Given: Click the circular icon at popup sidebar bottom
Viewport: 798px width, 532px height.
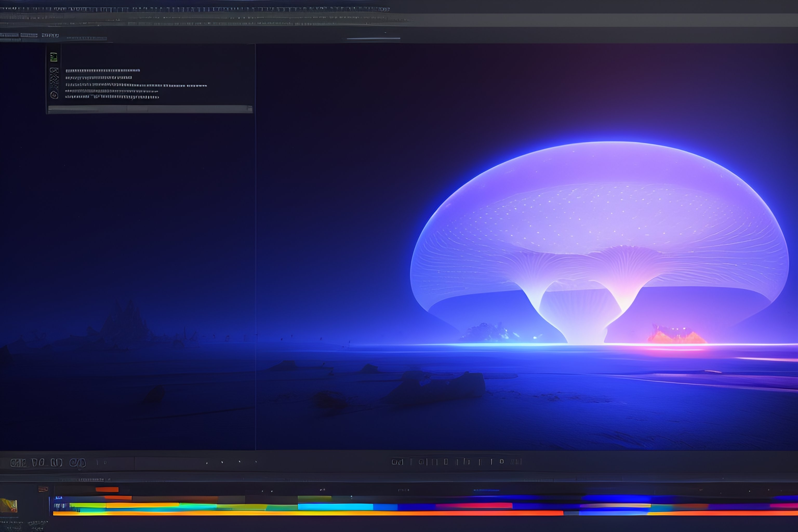Looking at the screenshot, I should click(54, 95).
